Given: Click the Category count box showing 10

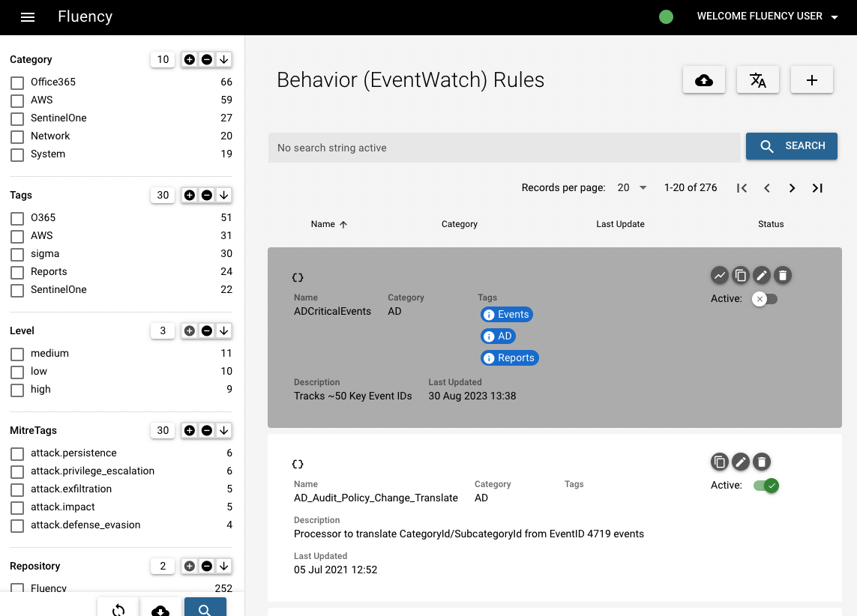Looking at the screenshot, I should (x=163, y=59).
